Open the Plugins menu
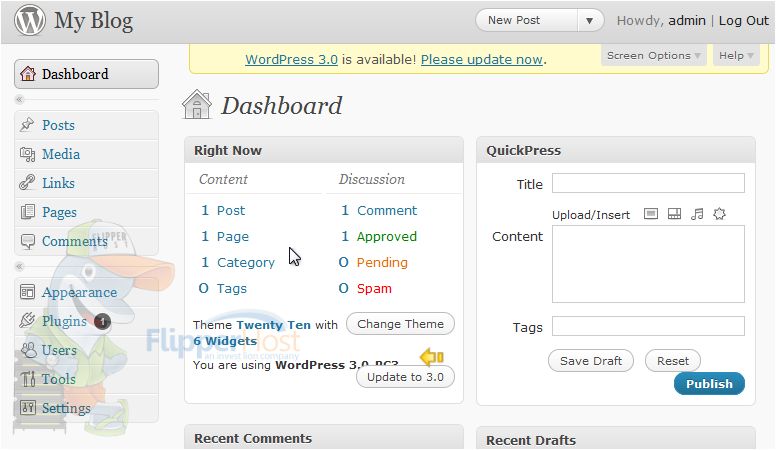This screenshot has height=450, width=776. (x=87, y=321)
